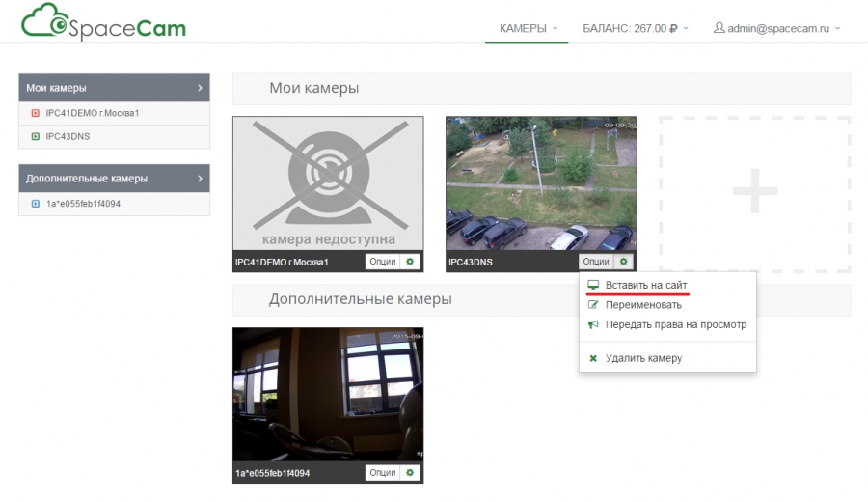Image resolution: width=868 pixels, height=502 pixels.
Task: Click the IPC43DNS label under its thumbnail
Action: 471,262
